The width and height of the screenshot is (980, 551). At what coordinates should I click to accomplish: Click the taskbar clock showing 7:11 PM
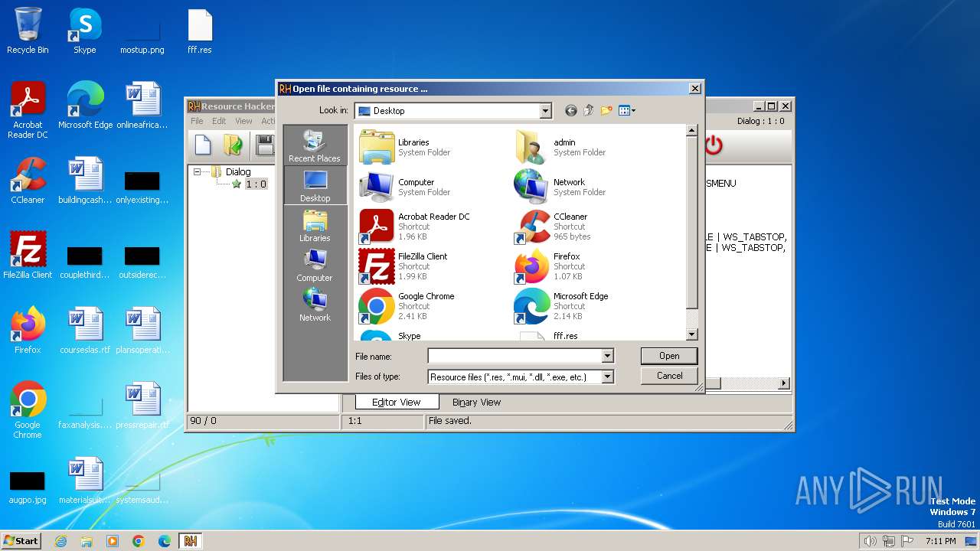(x=940, y=541)
